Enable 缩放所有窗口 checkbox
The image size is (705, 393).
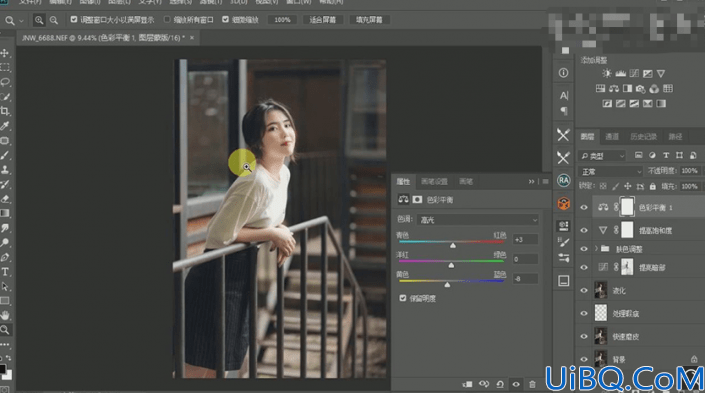(x=167, y=19)
